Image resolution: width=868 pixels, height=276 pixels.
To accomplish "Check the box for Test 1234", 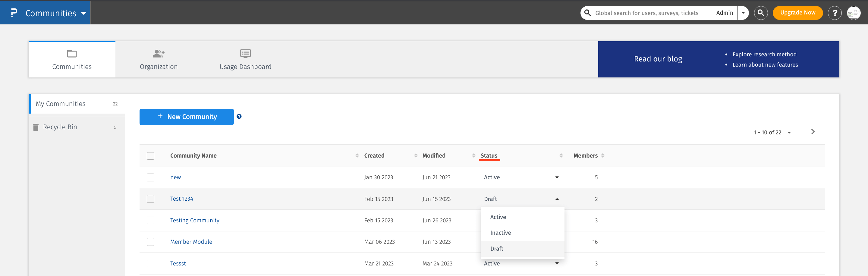I will [151, 199].
